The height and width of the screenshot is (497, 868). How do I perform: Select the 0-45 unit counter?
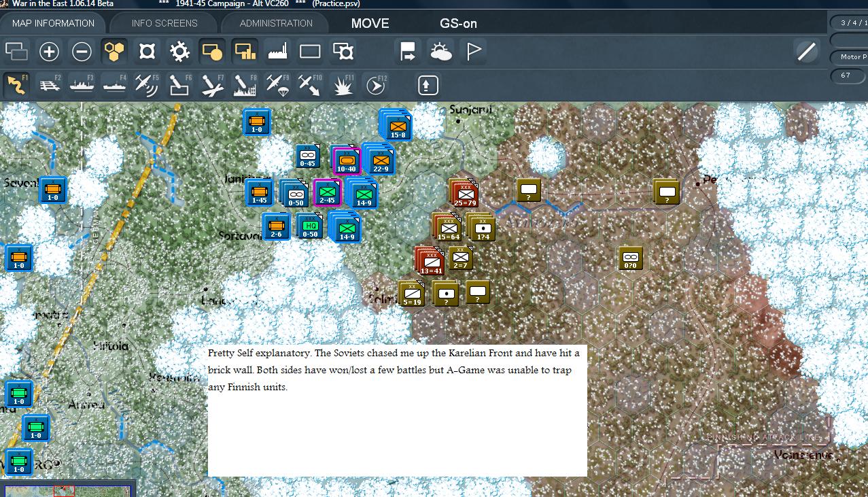tap(308, 156)
